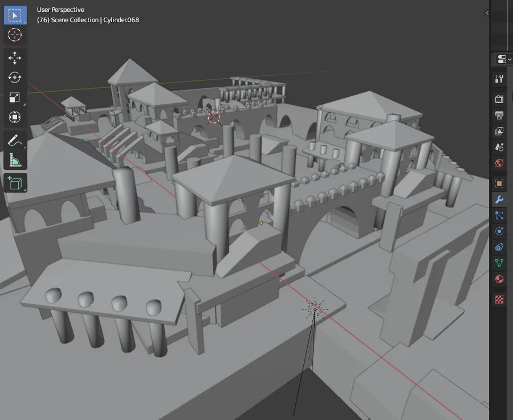Open the Render properties tab
This screenshot has width=513, height=420.
coord(499,99)
